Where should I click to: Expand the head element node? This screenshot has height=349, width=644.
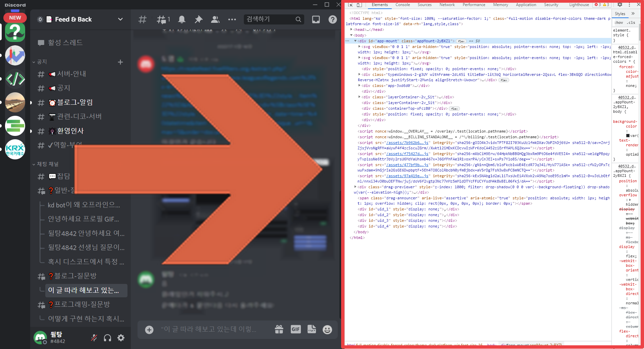tap(351, 30)
